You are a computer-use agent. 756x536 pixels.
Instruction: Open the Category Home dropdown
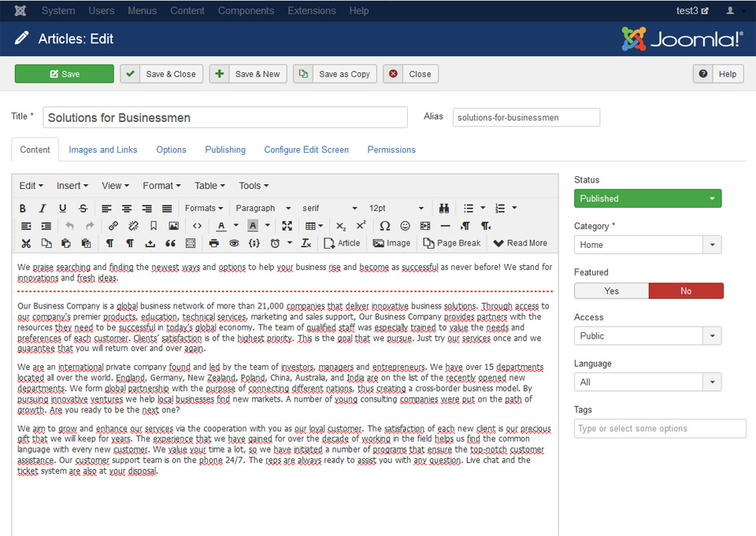(x=647, y=245)
